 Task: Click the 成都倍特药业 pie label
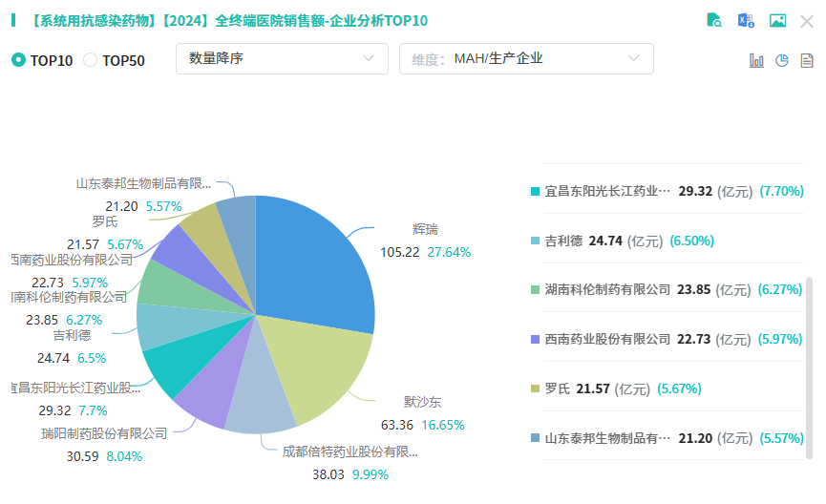(349, 452)
